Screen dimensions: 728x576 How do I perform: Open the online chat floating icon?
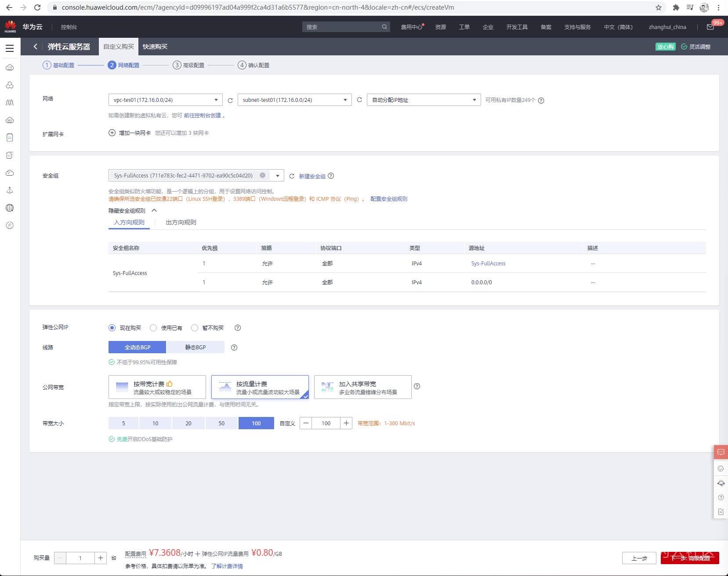721,452
